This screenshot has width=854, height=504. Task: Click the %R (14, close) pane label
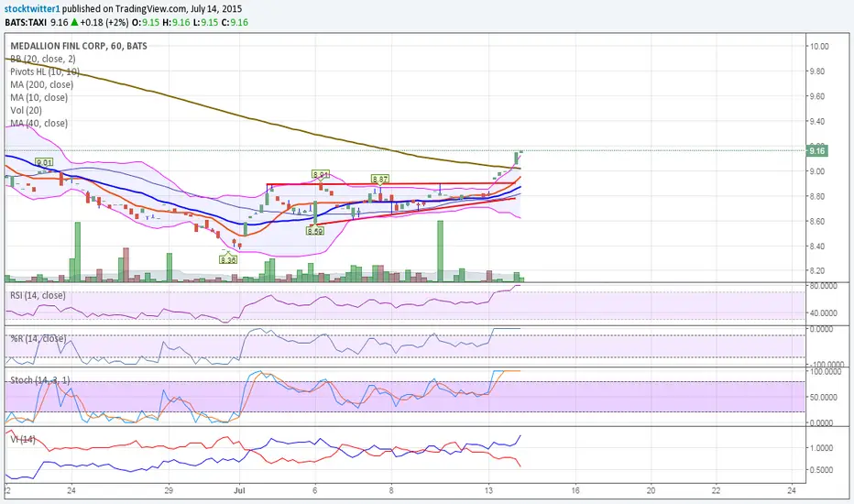38,338
